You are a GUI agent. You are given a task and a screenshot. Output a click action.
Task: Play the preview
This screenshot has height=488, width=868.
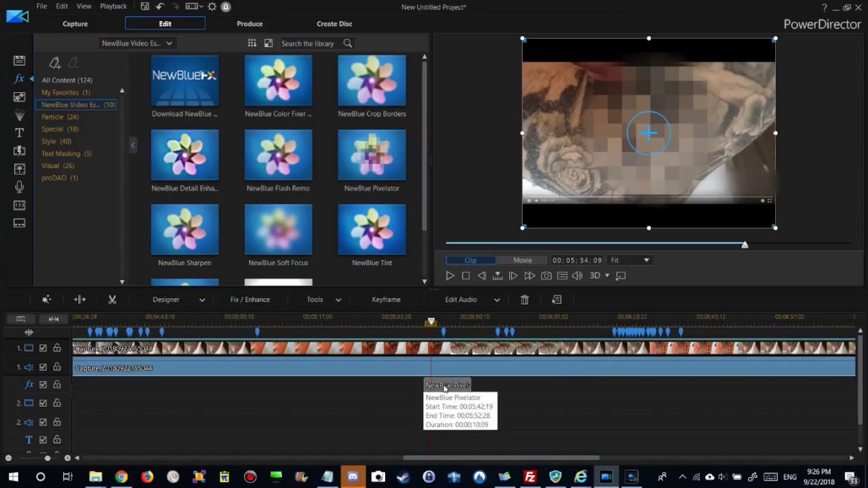[x=450, y=276]
